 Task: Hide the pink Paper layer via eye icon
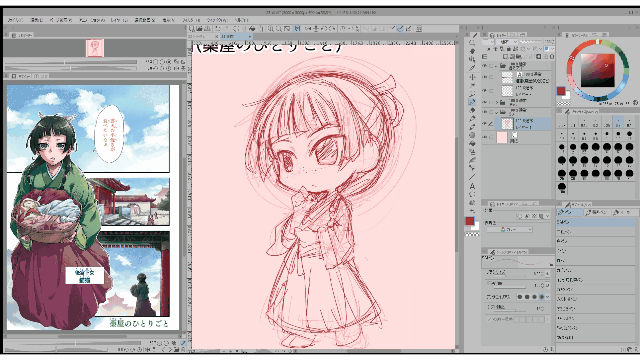click(x=485, y=137)
